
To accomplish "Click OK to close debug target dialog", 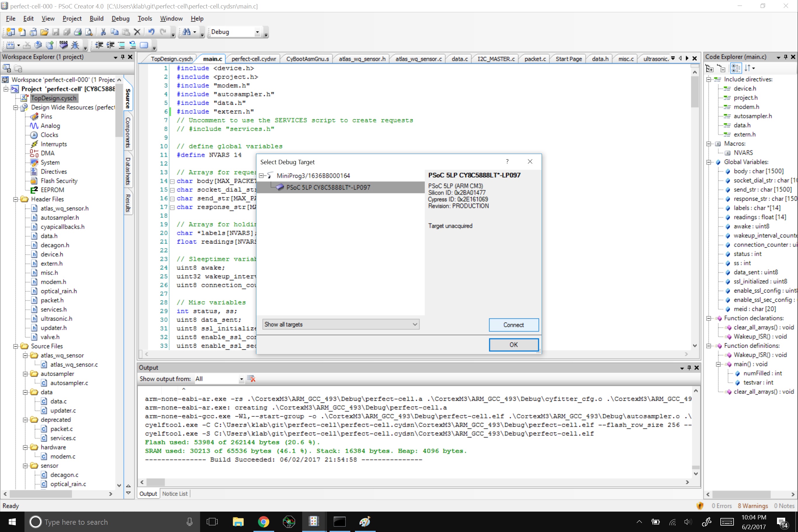I will click(x=513, y=344).
